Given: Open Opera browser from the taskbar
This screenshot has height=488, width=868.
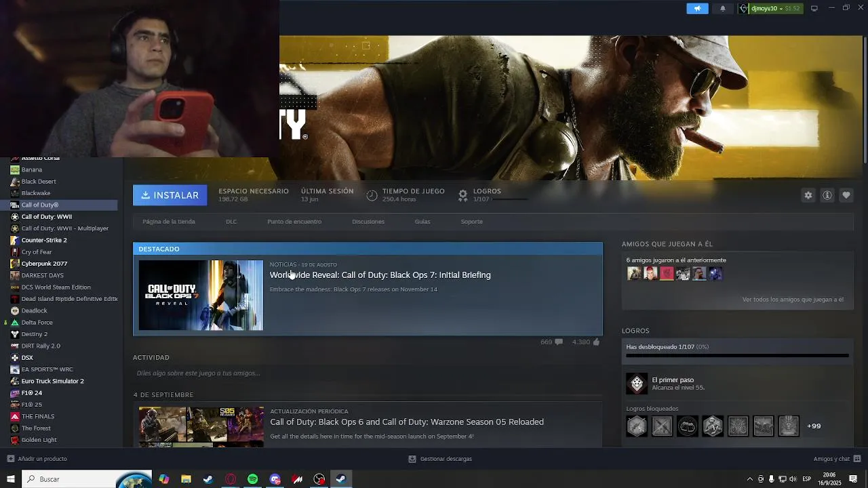Looking at the screenshot, I should coord(231,479).
